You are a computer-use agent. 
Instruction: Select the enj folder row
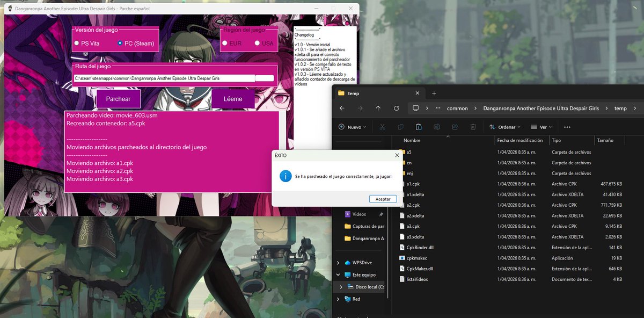pos(513,173)
